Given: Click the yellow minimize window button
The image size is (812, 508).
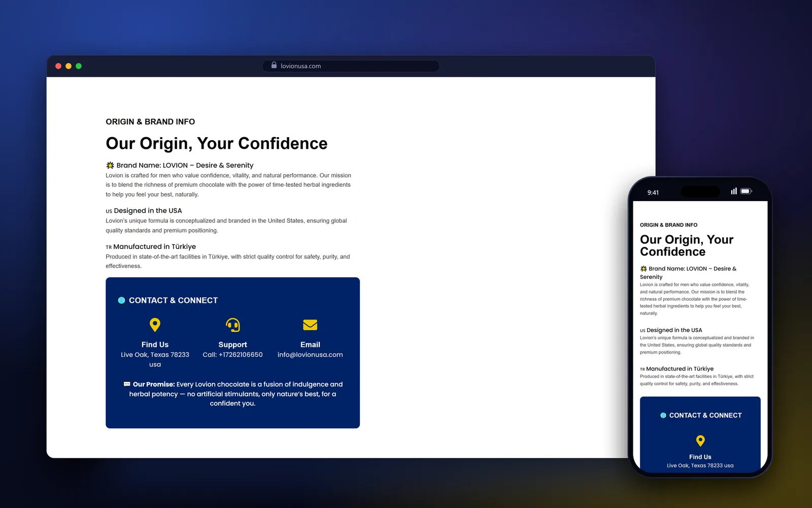Looking at the screenshot, I should [x=69, y=66].
